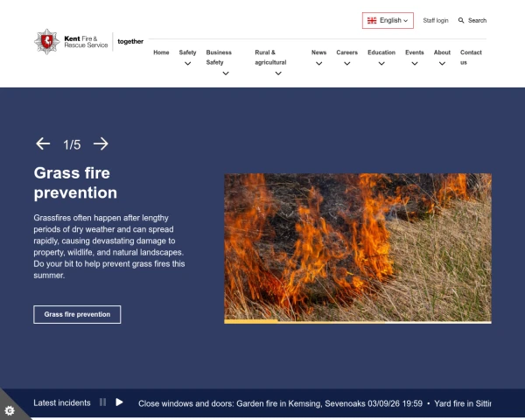Open the About nav item
Viewport: 525px width, 420px height.
click(442, 52)
